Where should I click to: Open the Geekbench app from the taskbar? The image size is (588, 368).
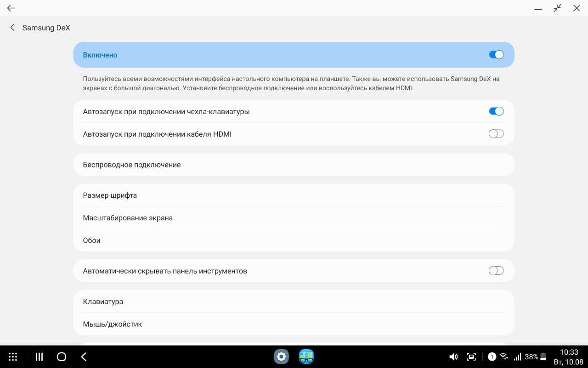pyautogui.click(x=306, y=356)
